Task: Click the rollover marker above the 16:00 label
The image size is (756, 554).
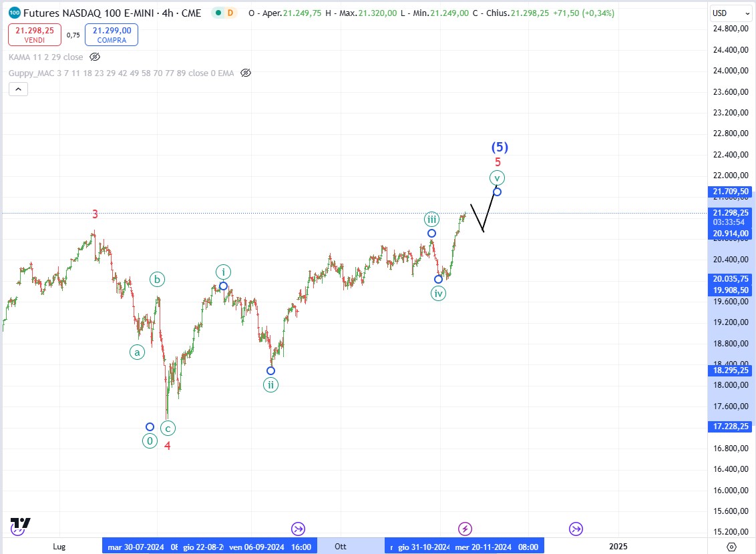Action: click(x=299, y=529)
